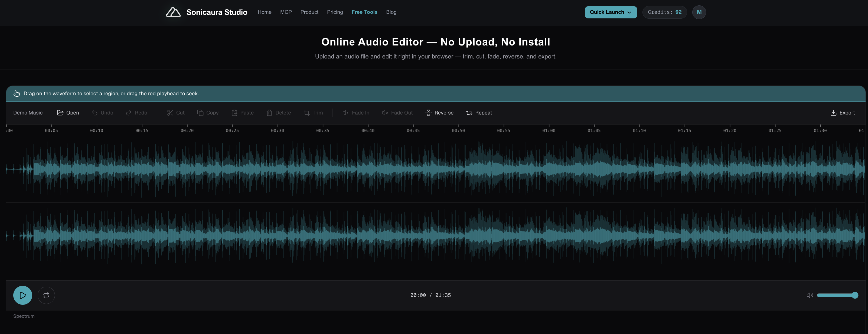This screenshot has height=334, width=868.
Task: Open the Pricing page
Action: point(335,12)
